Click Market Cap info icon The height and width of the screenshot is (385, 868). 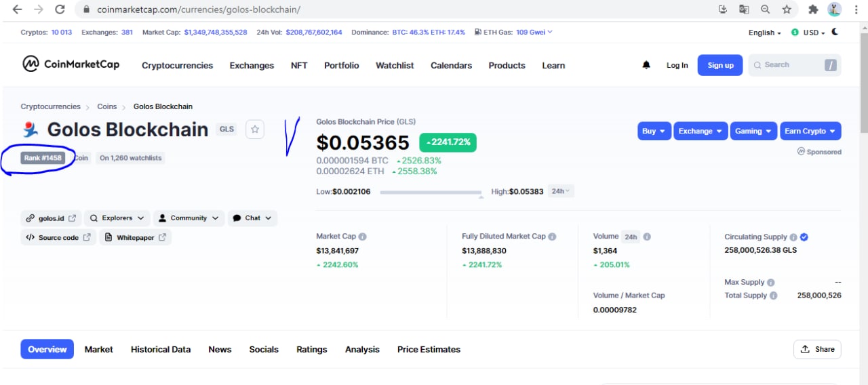[363, 237]
